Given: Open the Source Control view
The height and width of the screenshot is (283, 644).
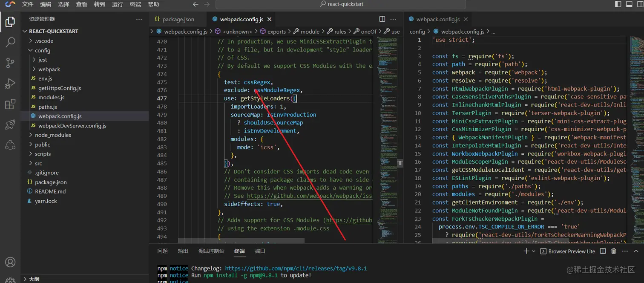Looking at the screenshot, I should [10, 63].
